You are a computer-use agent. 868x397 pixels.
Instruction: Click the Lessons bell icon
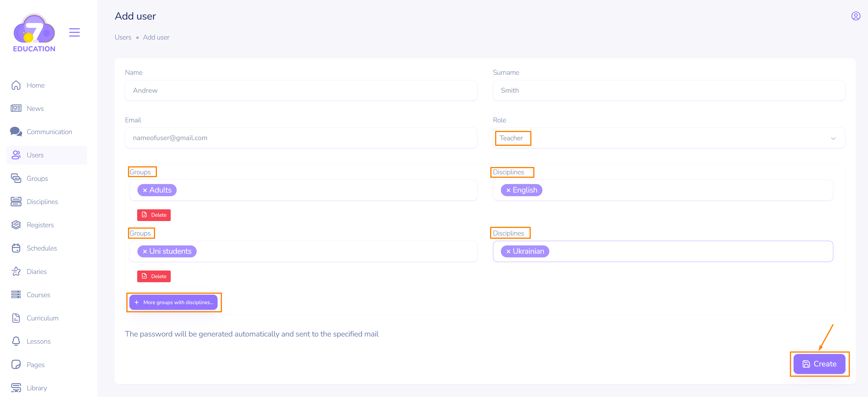pyautogui.click(x=16, y=341)
